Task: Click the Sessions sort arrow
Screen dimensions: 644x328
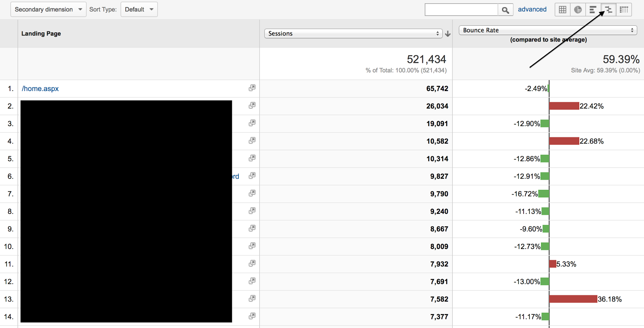Action: coord(448,34)
